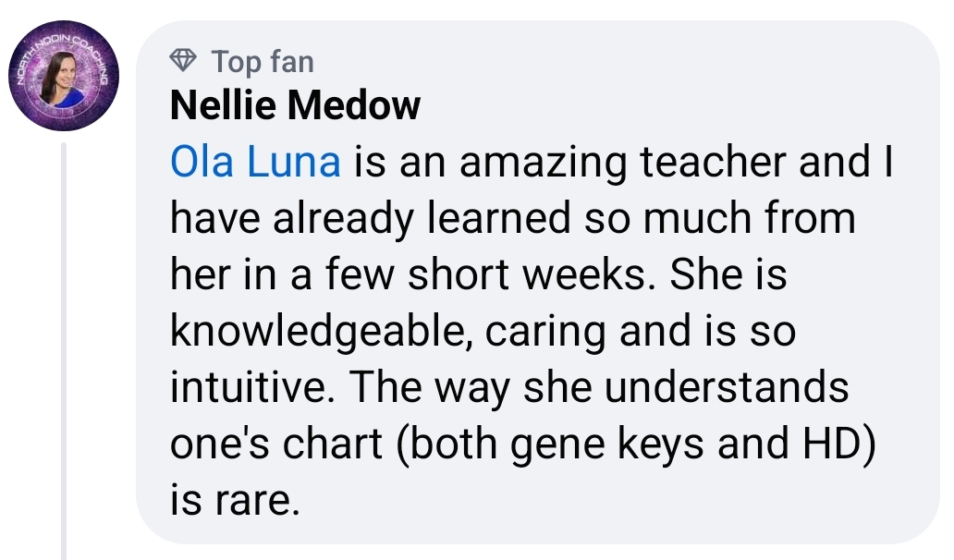
Task: Click the diamond Top fan badge icon
Action: tap(186, 62)
